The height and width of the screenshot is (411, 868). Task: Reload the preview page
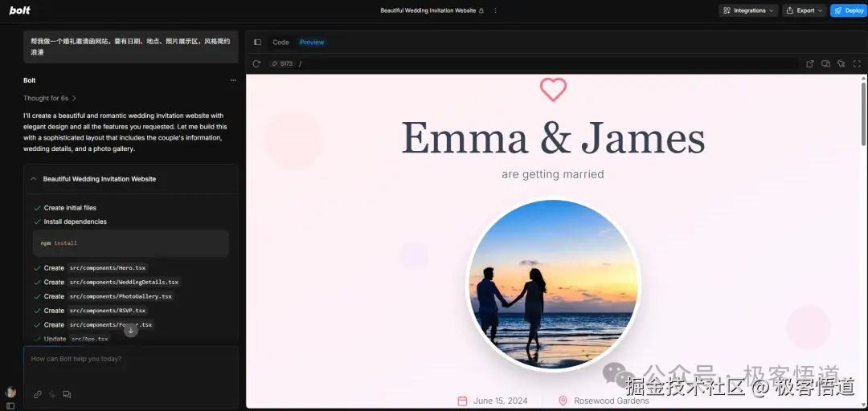coord(256,63)
